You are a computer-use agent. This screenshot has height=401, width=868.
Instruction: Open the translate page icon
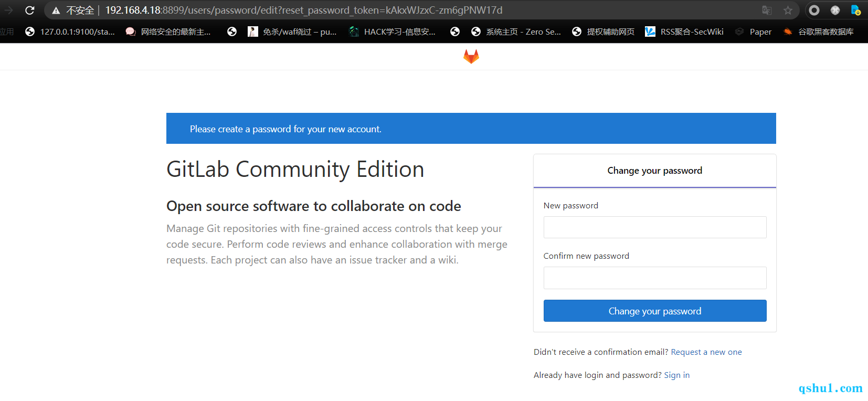tap(767, 10)
